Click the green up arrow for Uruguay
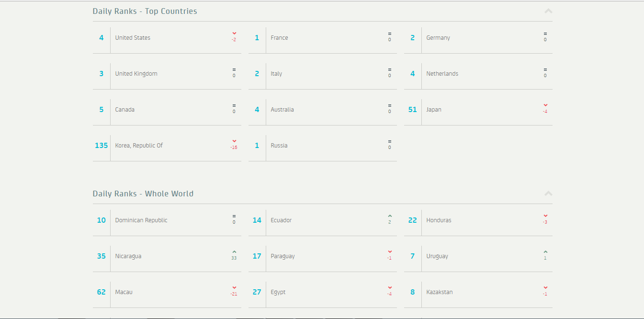Image resolution: width=644 pixels, height=319 pixels. click(545, 252)
